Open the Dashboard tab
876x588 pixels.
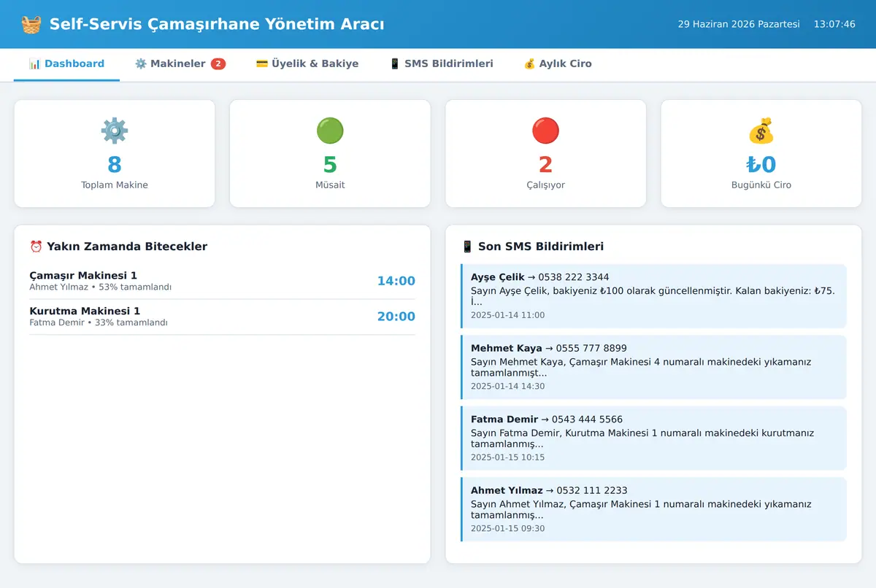click(66, 64)
